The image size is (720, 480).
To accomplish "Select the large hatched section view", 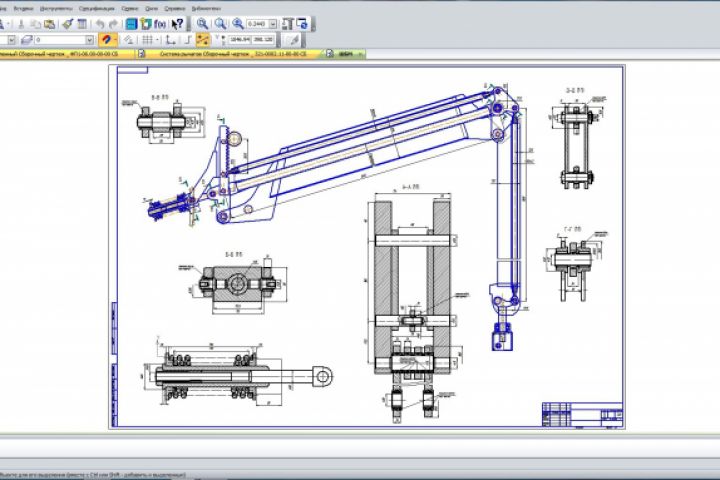I will click(413, 305).
